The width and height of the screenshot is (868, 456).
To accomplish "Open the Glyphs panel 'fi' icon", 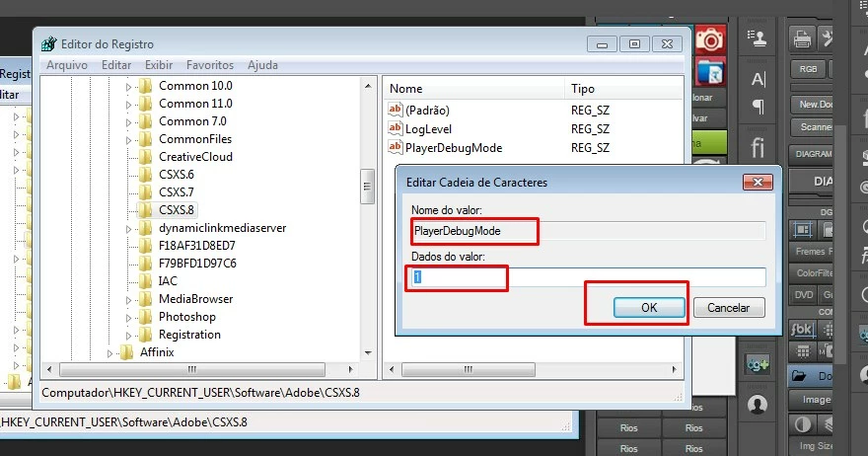I will [758, 147].
